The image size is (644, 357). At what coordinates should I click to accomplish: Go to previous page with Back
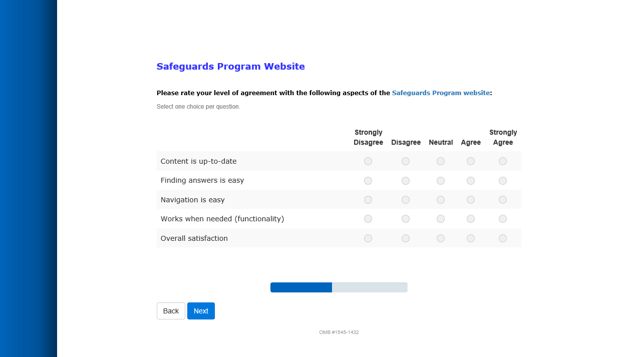click(171, 311)
